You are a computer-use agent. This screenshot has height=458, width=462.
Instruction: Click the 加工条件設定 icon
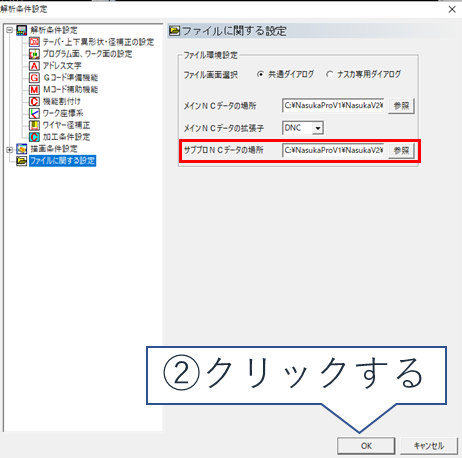click(x=34, y=137)
